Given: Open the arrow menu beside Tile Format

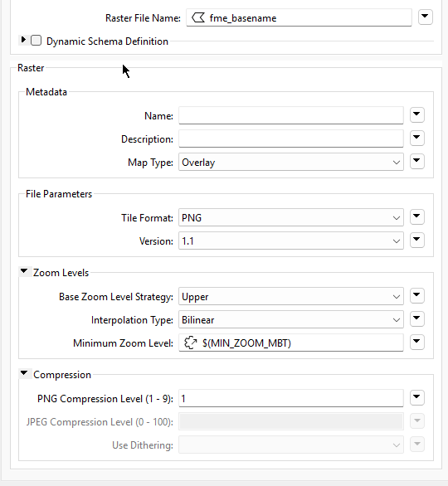Looking at the screenshot, I should coord(416,216).
